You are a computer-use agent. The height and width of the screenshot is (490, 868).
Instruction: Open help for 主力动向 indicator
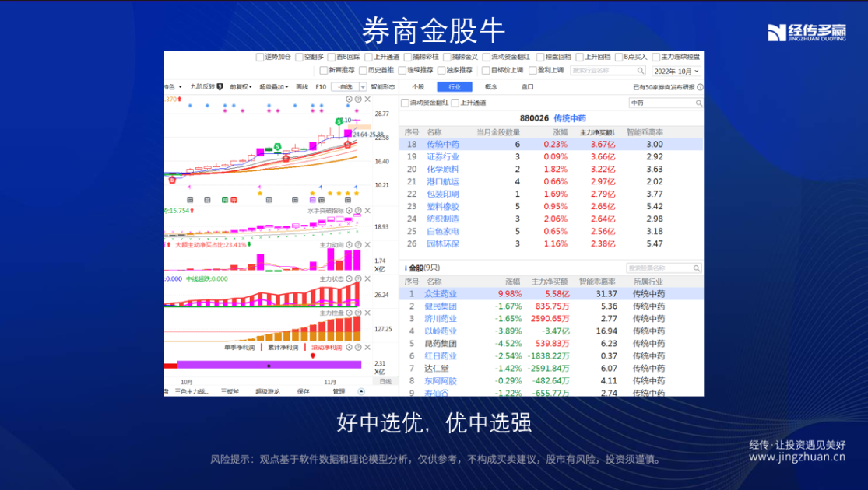358,244
